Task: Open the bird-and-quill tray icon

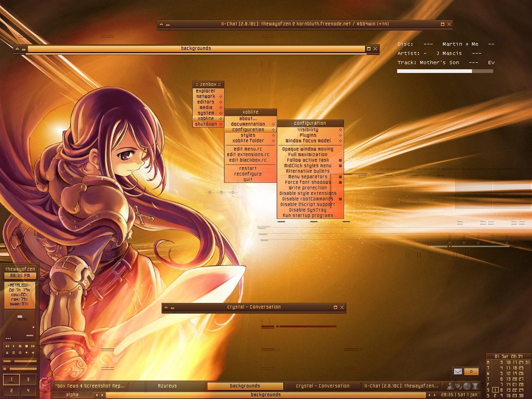Action: click(459, 386)
